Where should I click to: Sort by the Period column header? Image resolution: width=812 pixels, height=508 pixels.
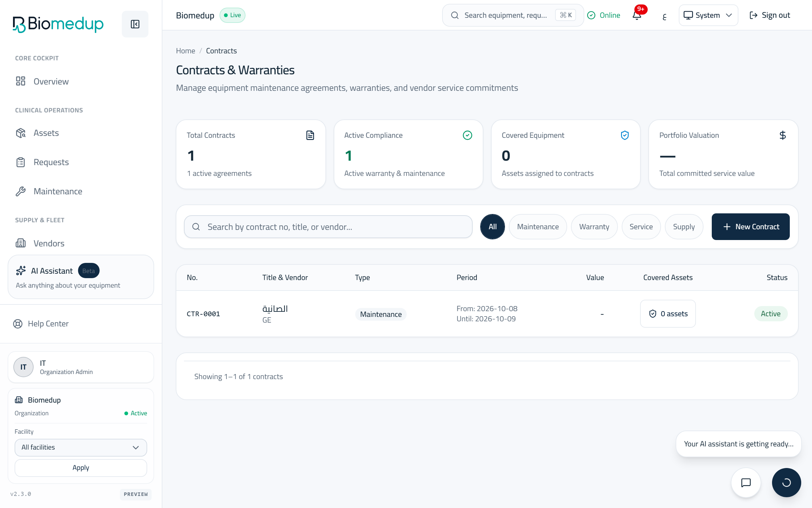pyautogui.click(x=466, y=277)
